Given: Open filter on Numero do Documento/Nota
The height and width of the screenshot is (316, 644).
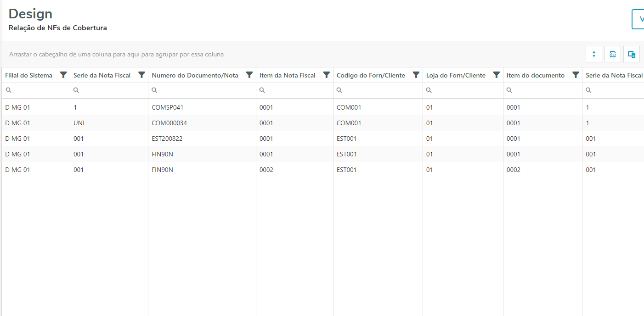Looking at the screenshot, I should click(x=249, y=75).
